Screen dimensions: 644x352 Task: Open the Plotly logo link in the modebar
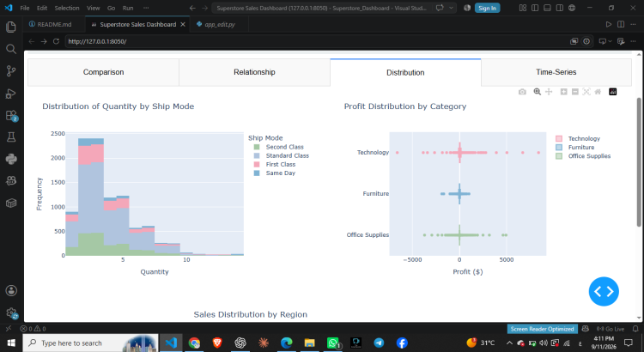(613, 92)
